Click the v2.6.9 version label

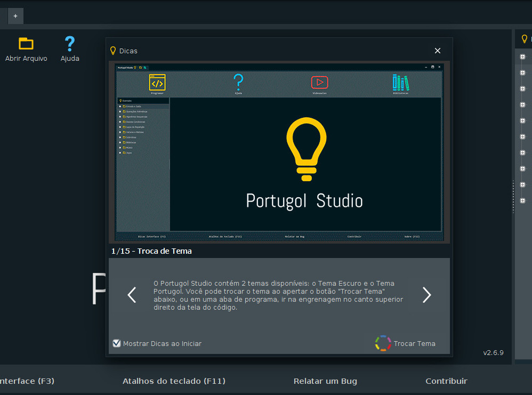click(x=493, y=352)
